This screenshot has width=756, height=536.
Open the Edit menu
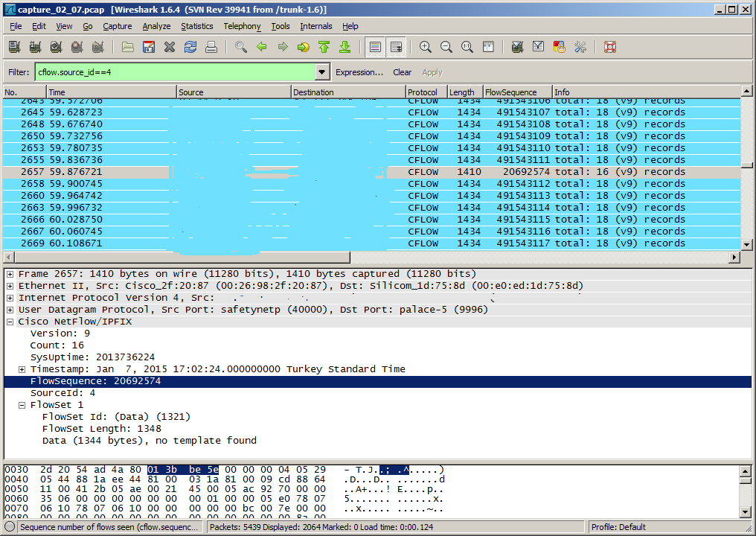click(x=39, y=26)
